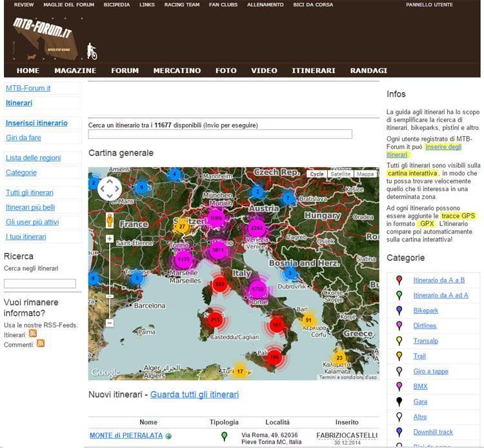
Task: Click the Termini e condizioni d'uso map text
Action: pos(348,377)
